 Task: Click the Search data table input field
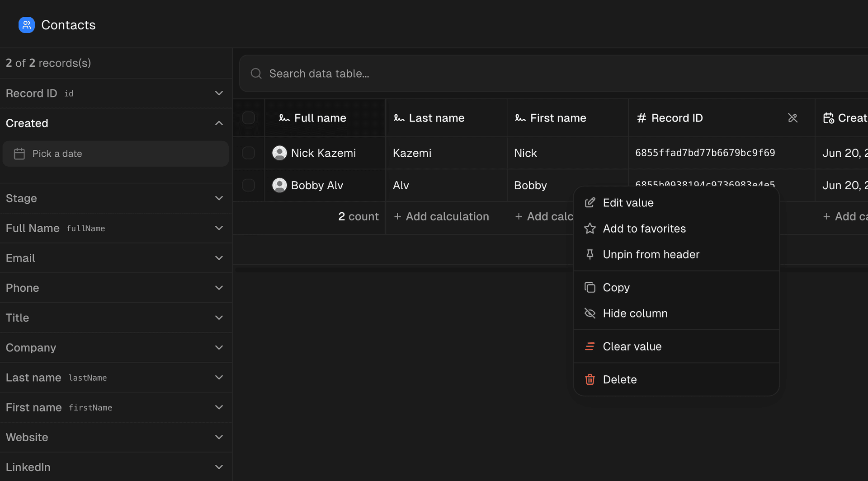tap(407, 73)
